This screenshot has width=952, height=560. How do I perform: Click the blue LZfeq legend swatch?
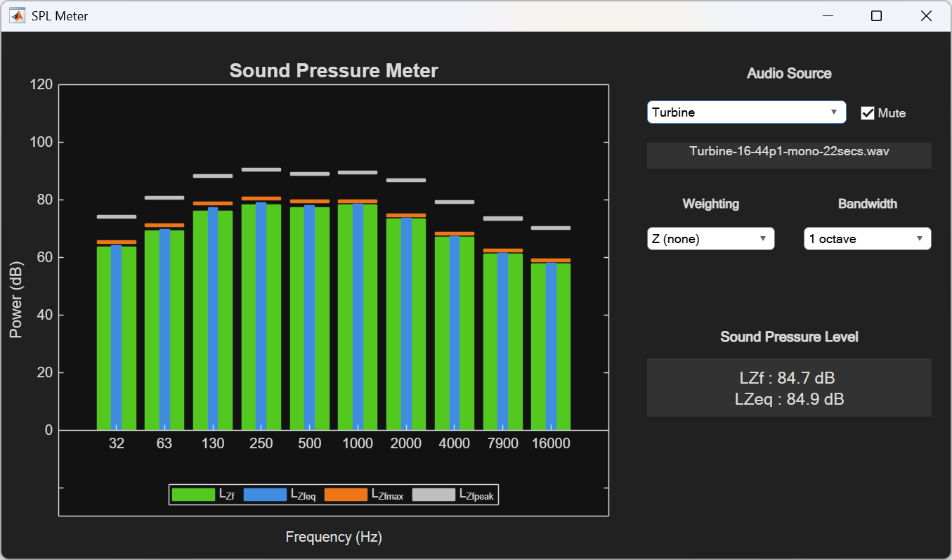266,495
